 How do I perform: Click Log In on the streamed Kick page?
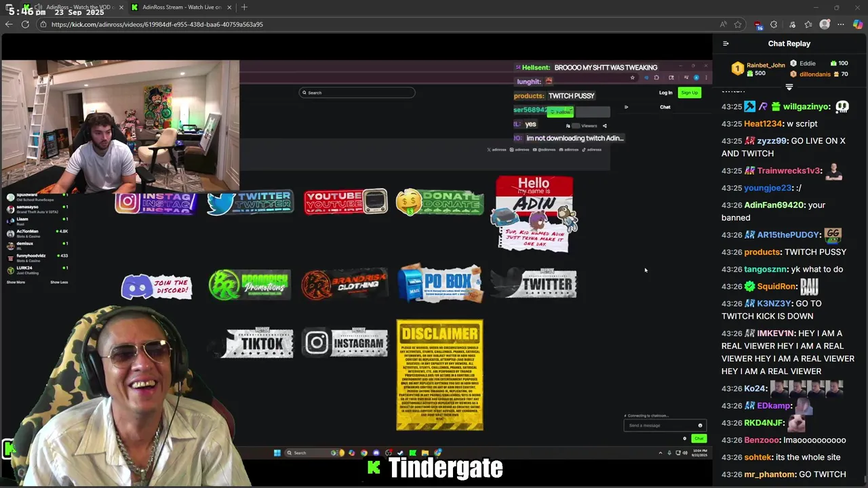click(x=666, y=93)
